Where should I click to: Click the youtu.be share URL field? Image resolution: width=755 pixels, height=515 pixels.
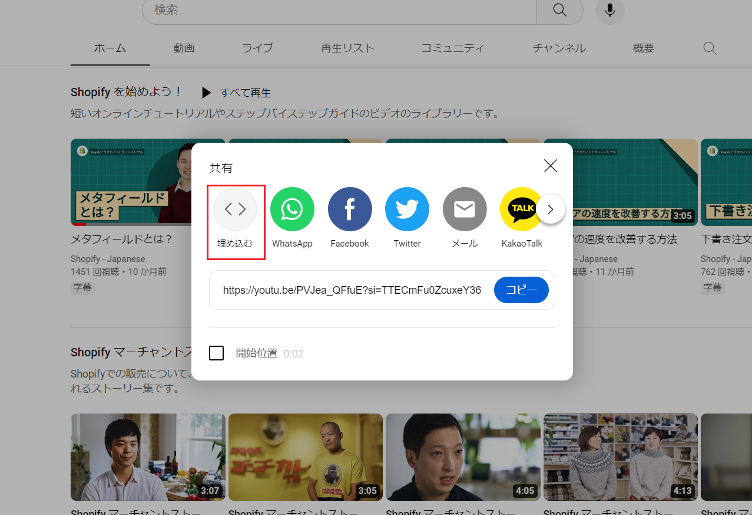(x=352, y=290)
